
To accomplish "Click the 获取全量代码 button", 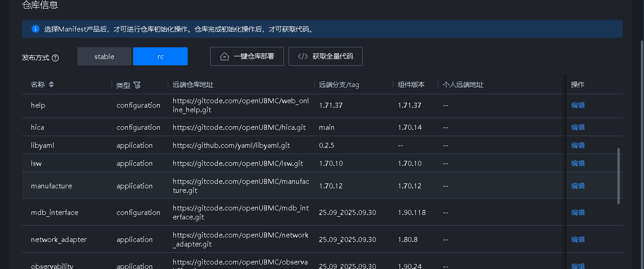I will pyautogui.click(x=325, y=57).
